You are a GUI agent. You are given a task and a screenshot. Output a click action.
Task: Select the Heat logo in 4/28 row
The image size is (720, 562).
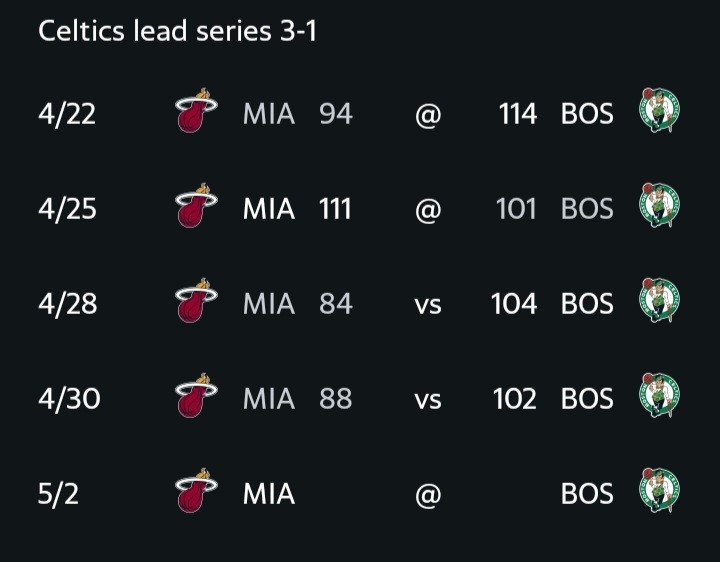click(x=197, y=300)
